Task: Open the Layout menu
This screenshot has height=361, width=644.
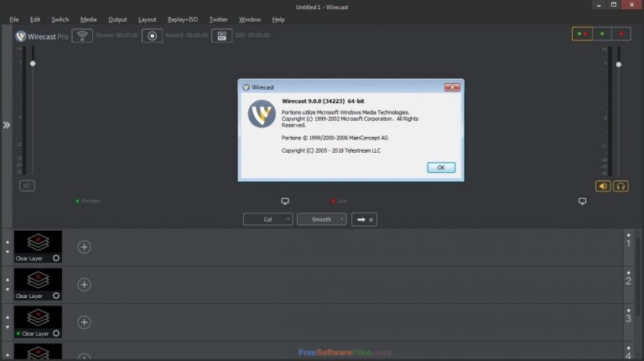Action: click(147, 19)
